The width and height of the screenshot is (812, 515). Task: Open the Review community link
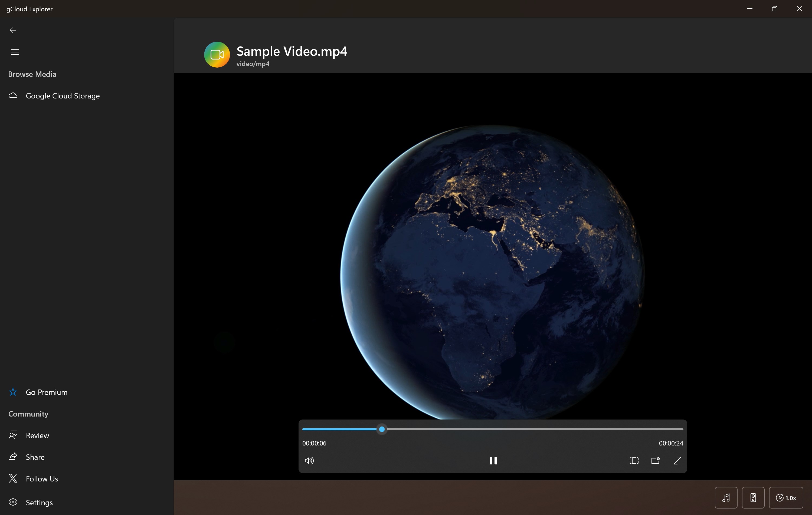(37, 435)
